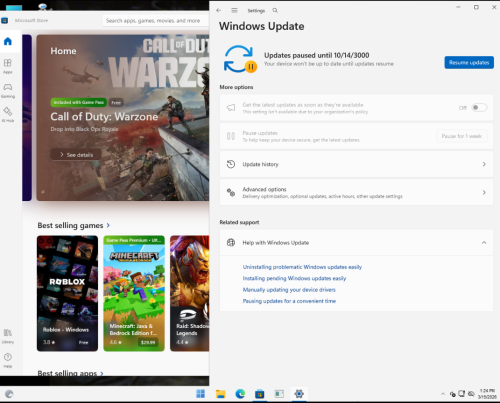This screenshot has height=403, width=500.
Task: Click the Help with Windows Update globe icon
Action: (x=231, y=242)
